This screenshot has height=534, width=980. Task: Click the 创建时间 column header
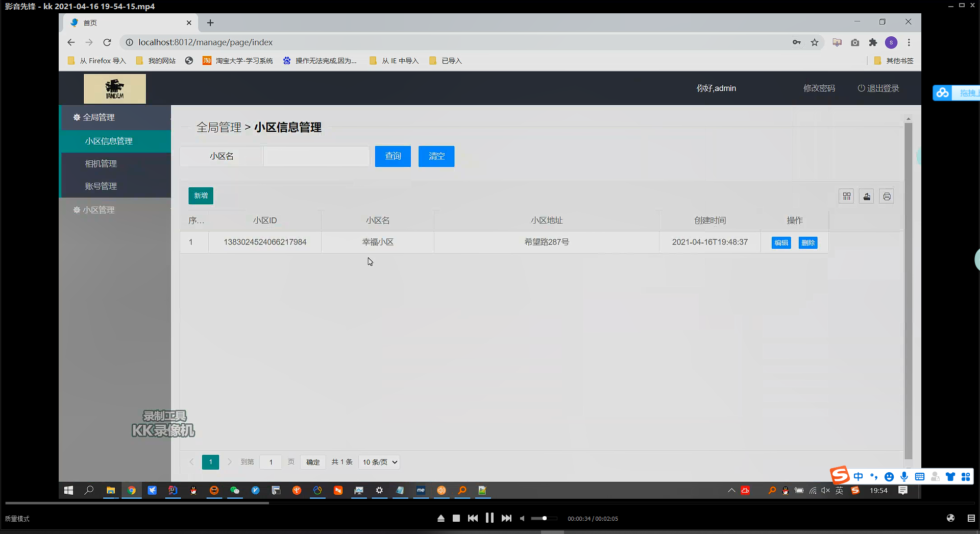point(710,221)
